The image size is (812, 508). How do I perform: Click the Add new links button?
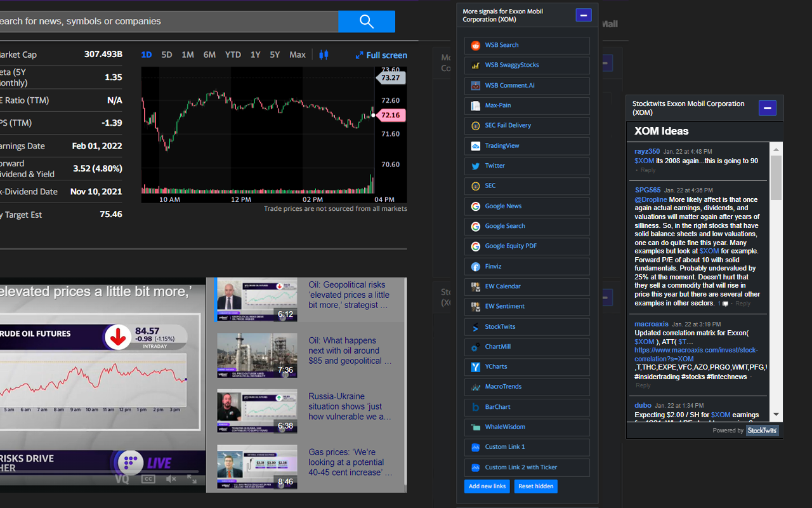[x=487, y=486]
